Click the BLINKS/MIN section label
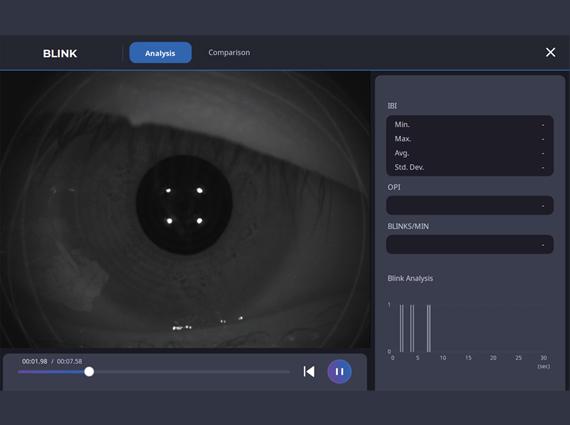Viewport: 570px width, 425px height. [408, 226]
